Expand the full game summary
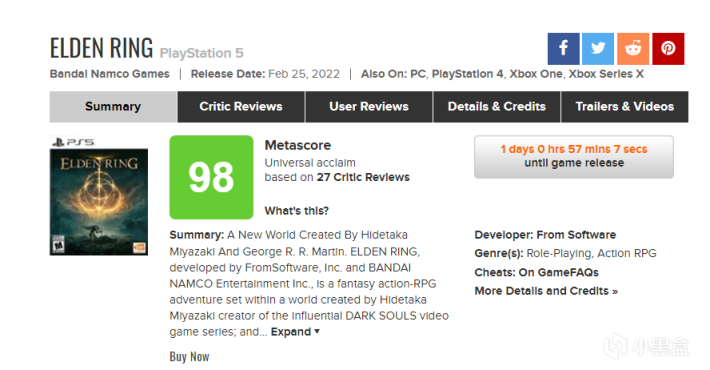Image resolution: width=710 pixels, height=370 pixels. pyautogui.click(x=295, y=332)
